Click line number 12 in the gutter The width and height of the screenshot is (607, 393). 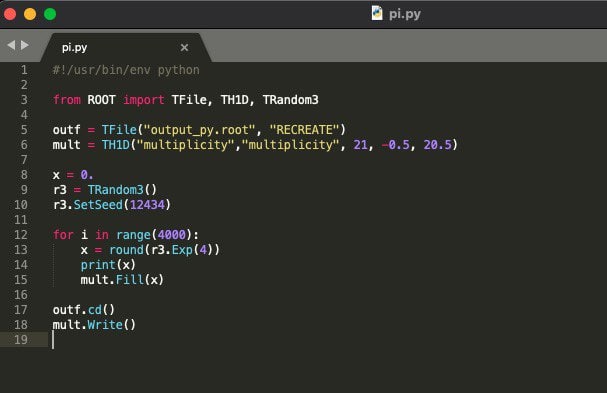pos(21,235)
